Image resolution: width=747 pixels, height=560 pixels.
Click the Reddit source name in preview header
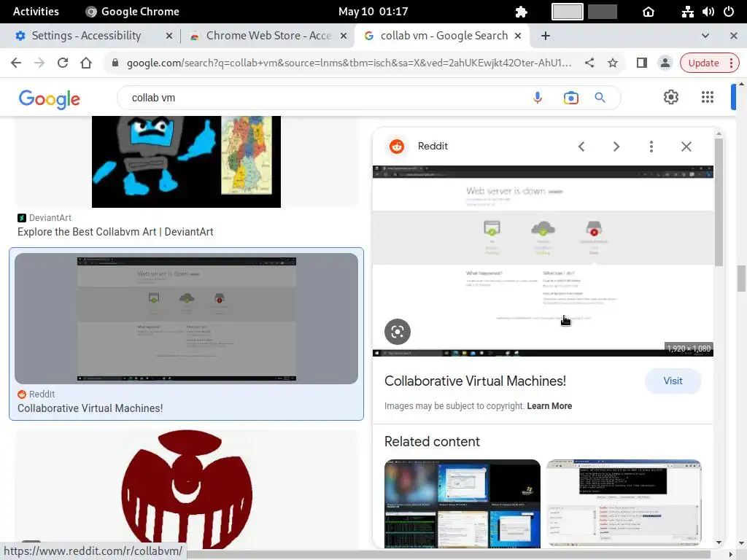(433, 146)
